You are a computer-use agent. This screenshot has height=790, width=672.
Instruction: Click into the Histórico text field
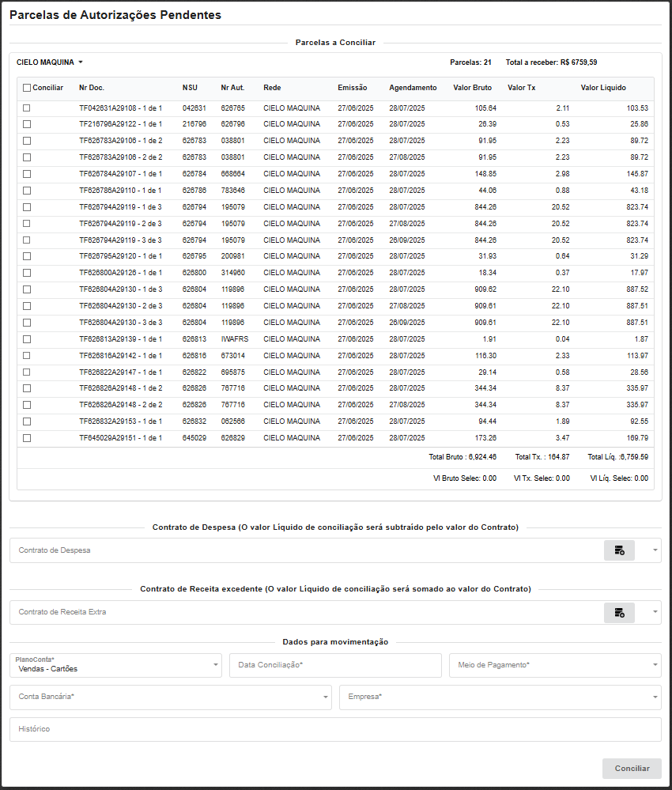tap(335, 729)
